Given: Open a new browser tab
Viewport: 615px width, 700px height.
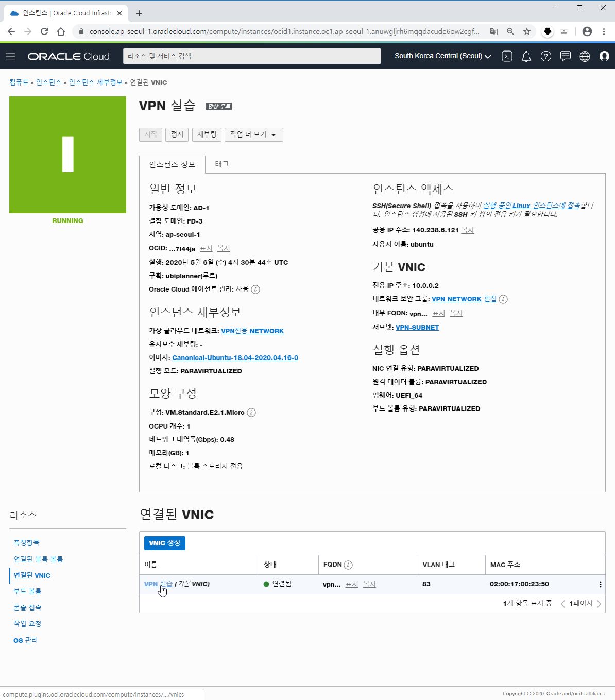Looking at the screenshot, I should coord(139,13).
